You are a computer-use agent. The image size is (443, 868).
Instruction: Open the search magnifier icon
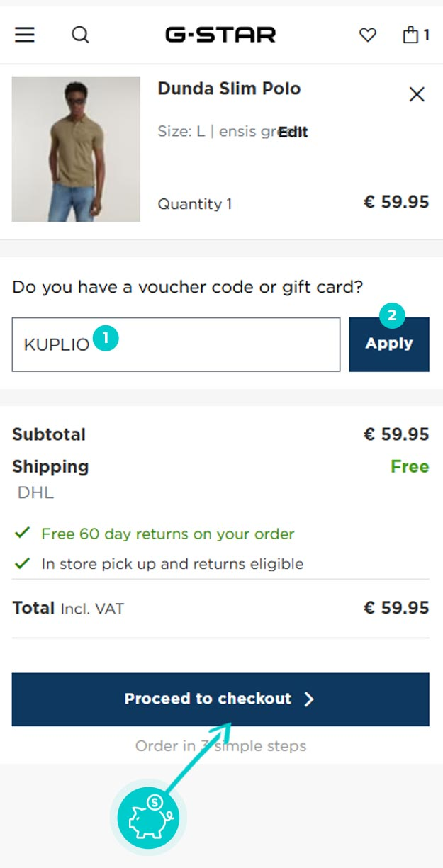pyautogui.click(x=81, y=35)
